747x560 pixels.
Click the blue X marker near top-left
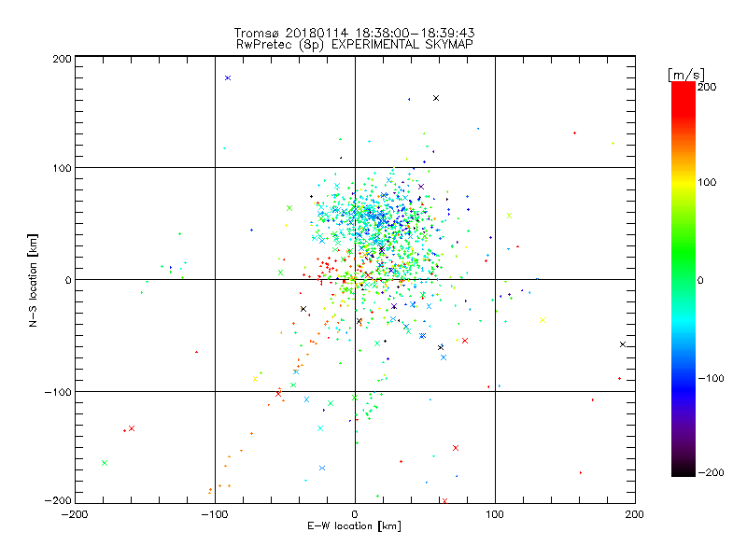click(x=228, y=78)
